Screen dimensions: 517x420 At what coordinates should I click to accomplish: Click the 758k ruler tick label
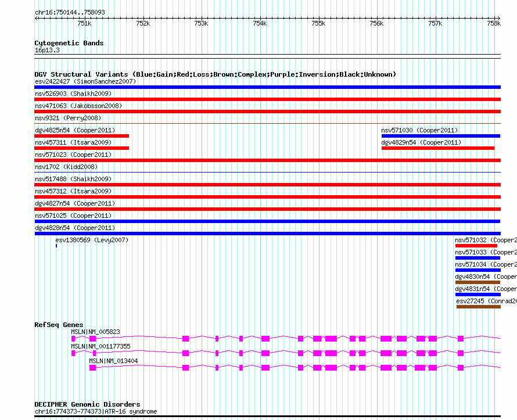click(x=494, y=23)
